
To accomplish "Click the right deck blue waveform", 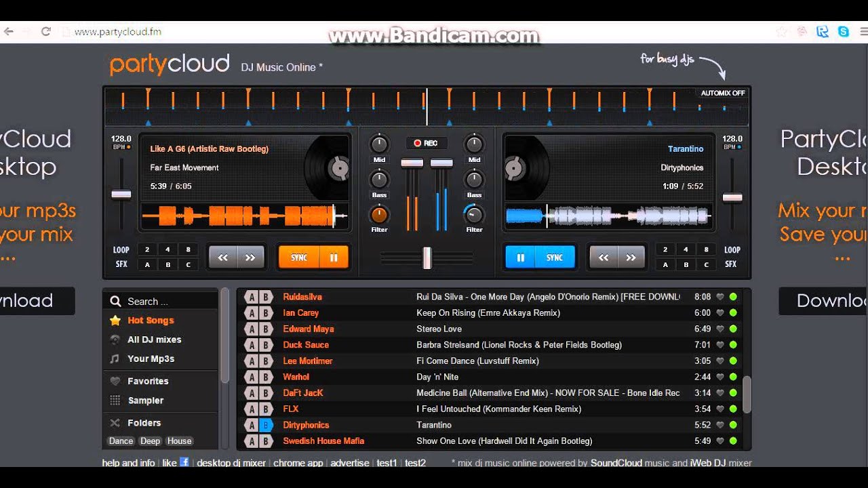I will pyautogui.click(x=608, y=217).
